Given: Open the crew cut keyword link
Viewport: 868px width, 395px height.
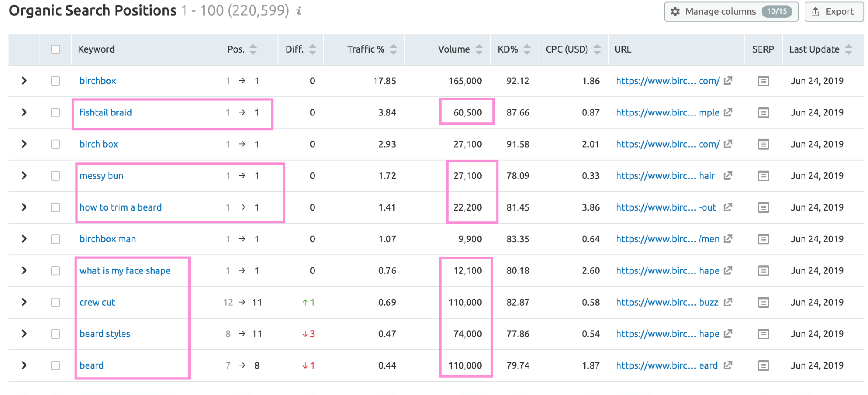Looking at the screenshot, I should pyautogui.click(x=97, y=303).
